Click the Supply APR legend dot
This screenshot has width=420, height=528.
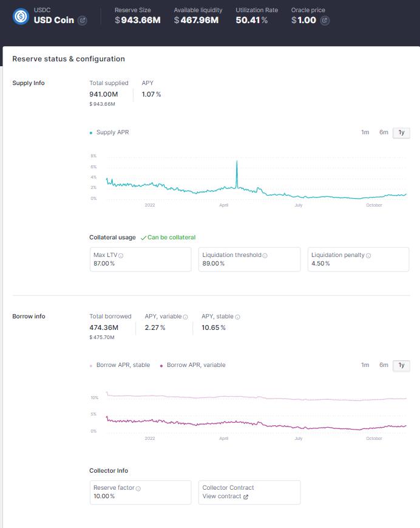coord(91,133)
